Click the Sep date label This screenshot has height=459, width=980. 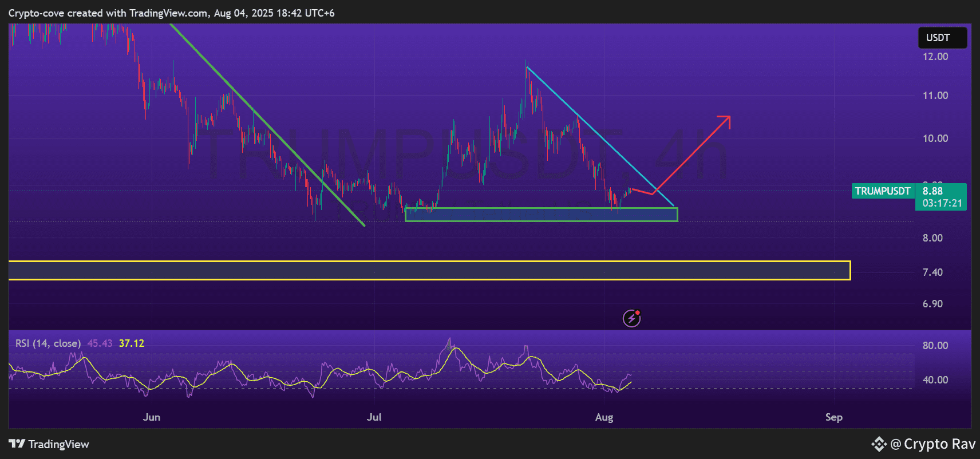[x=834, y=417]
